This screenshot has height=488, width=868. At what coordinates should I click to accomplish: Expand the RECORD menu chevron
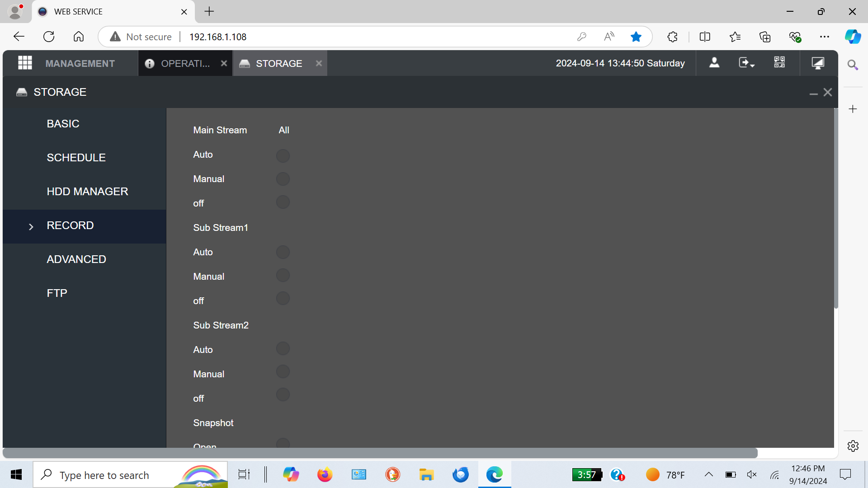31,226
